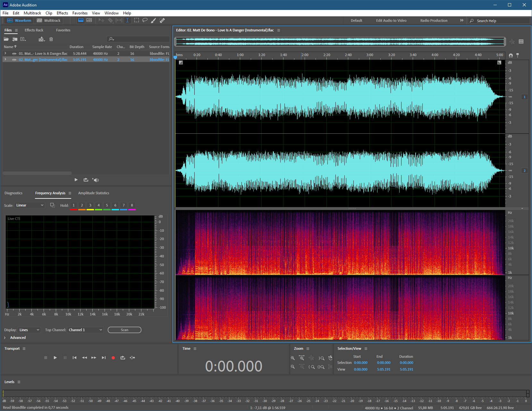532x411 pixels.
Task: Select the Default workspace
Action: [x=356, y=21]
